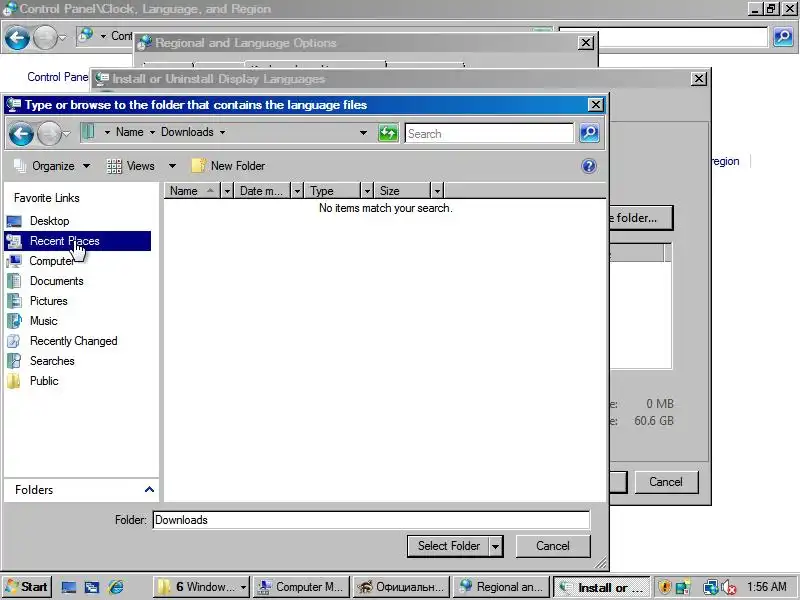Select Recent Places in Favorite Links
This screenshot has width=800, height=600.
click(78, 241)
